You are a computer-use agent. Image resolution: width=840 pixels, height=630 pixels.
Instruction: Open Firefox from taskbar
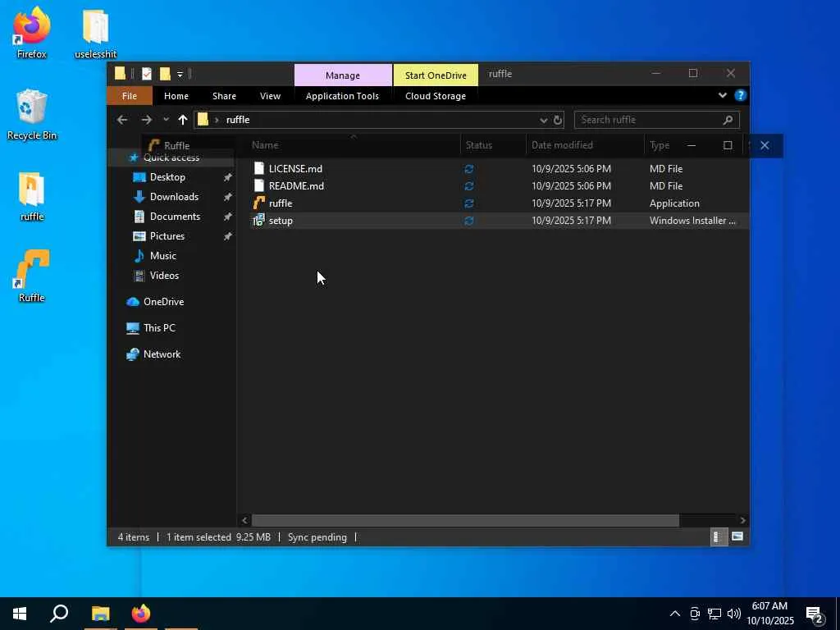[x=141, y=614]
